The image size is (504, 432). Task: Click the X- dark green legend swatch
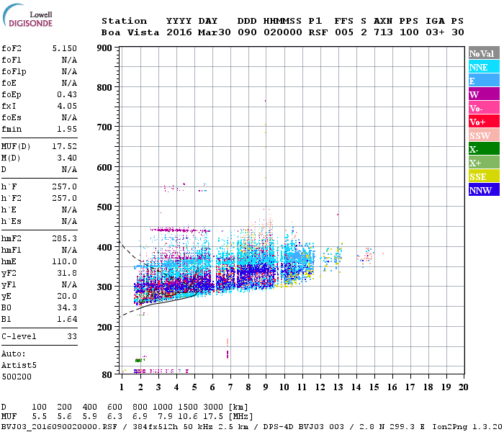[x=484, y=149]
